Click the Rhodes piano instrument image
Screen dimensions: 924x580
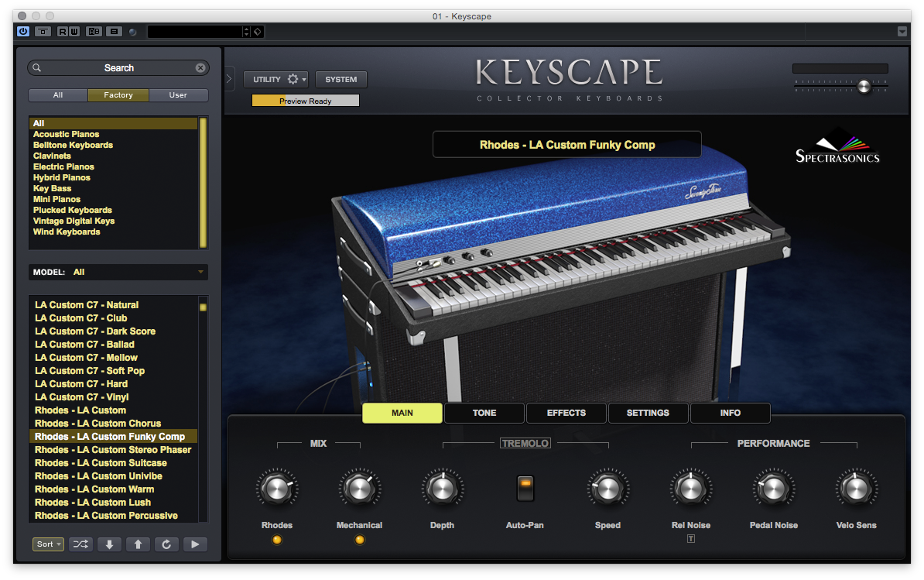[x=560, y=271]
